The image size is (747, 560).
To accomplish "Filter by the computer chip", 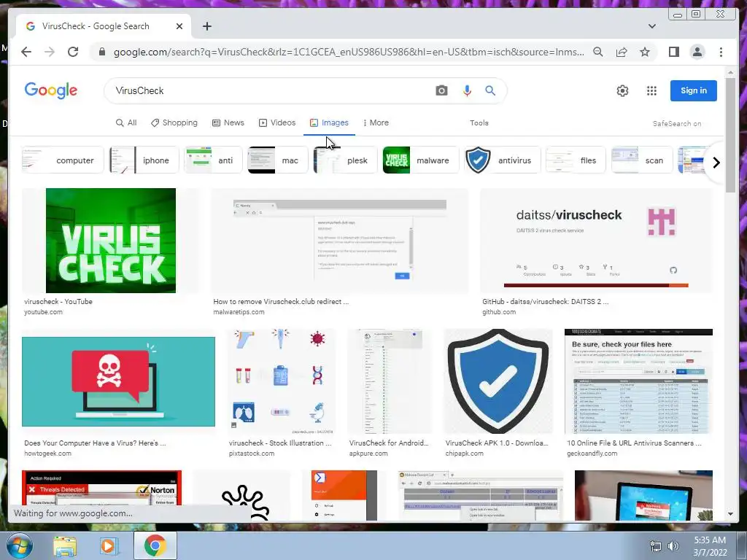I will tap(63, 160).
